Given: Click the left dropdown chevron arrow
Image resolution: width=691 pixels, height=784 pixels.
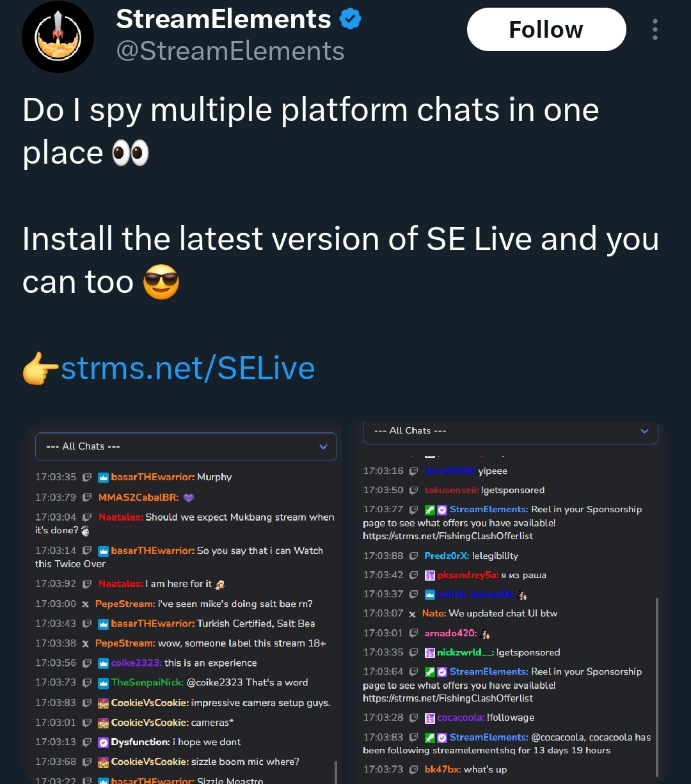Looking at the screenshot, I should click(323, 447).
